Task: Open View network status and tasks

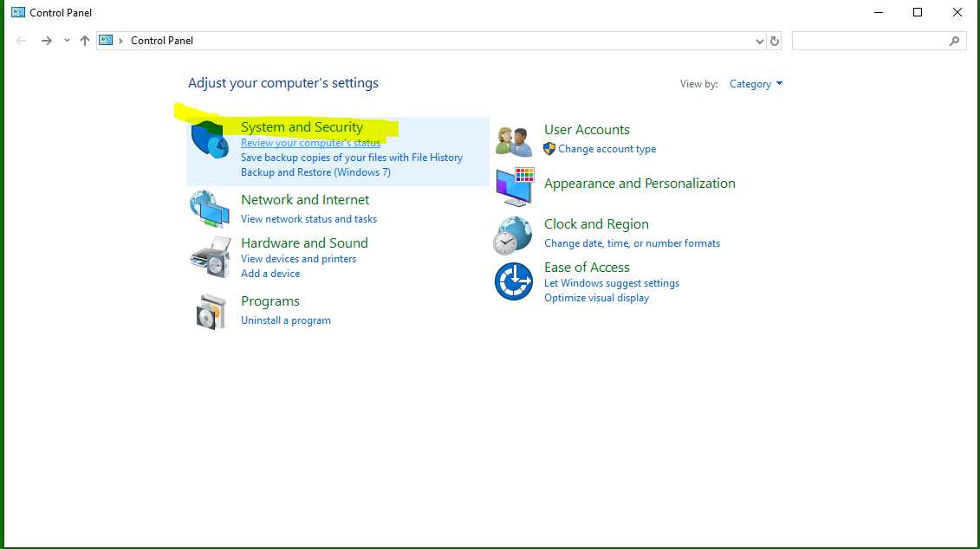Action: pos(308,219)
